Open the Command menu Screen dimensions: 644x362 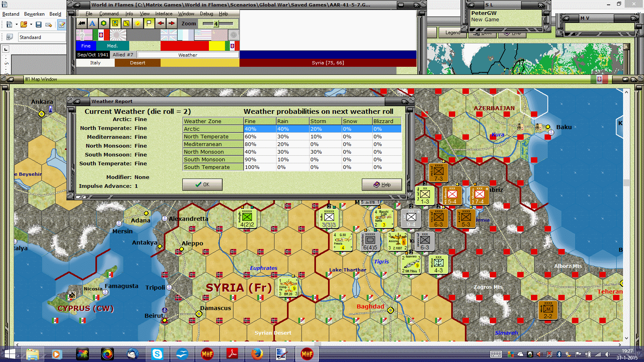[109, 14]
